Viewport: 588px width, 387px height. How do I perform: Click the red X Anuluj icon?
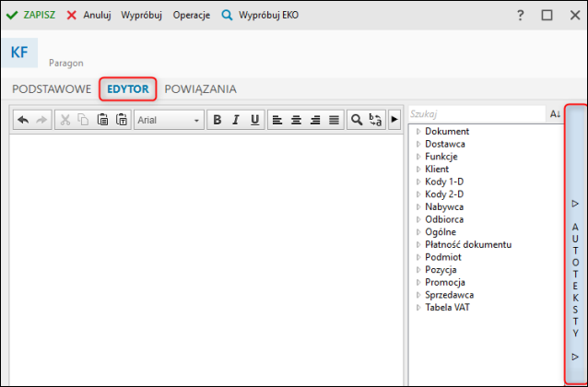tap(71, 16)
